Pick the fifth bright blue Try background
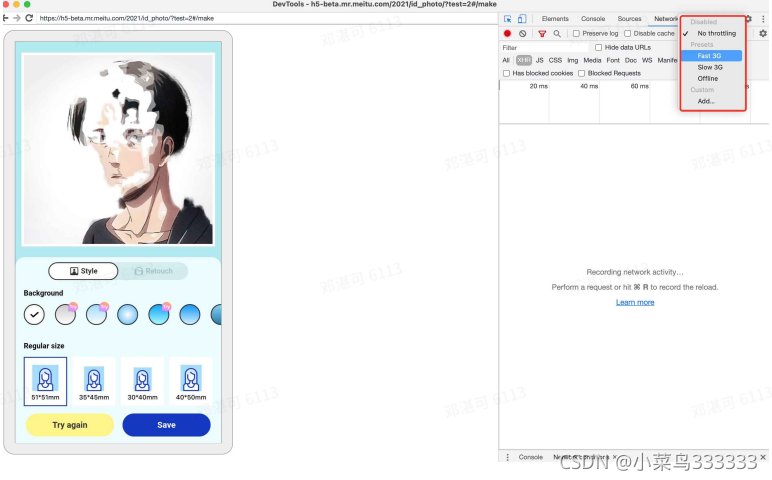Screen dimensions: 772x480 pyautogui.click(x=159, y=315)
